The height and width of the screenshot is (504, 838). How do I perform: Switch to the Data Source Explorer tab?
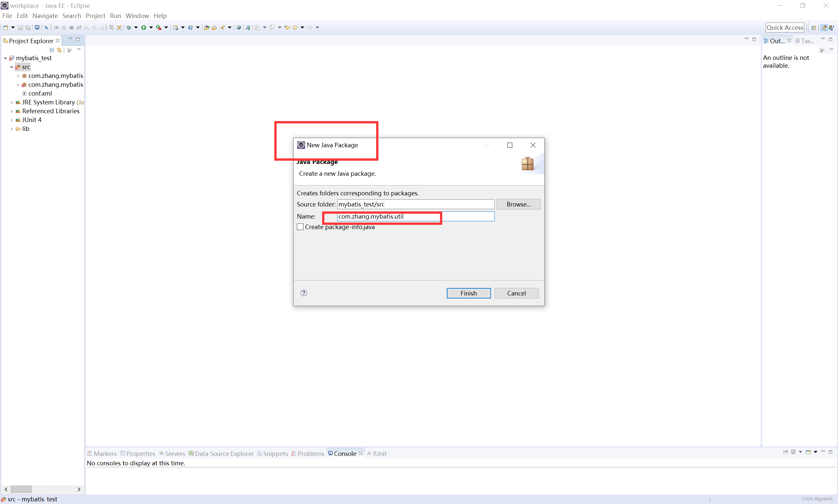point(221,453)
